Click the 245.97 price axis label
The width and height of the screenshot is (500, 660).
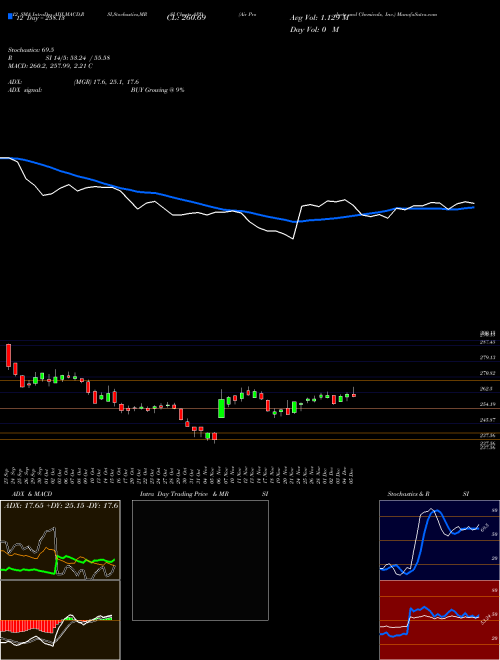[x=487, y=420]
